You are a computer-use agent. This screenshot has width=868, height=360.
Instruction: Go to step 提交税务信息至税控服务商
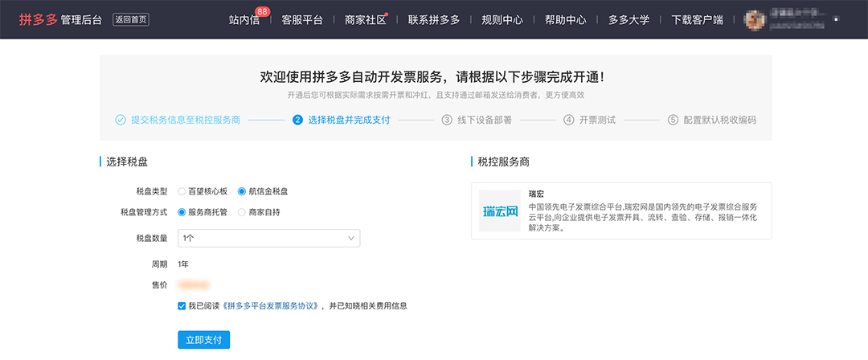tap(186, 120)
